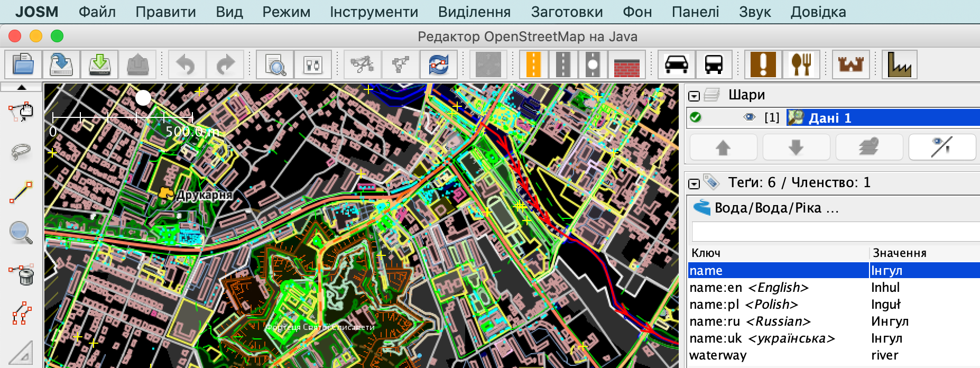Open the Search objects magnifier tool
The height and width of the screenshot is (368, 980).
[x=275, y=65]
